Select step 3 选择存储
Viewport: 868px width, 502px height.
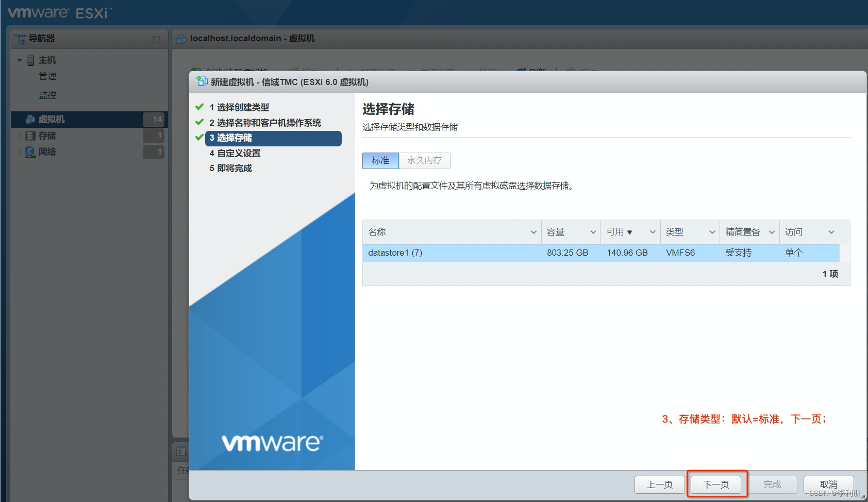pos(273,138)
